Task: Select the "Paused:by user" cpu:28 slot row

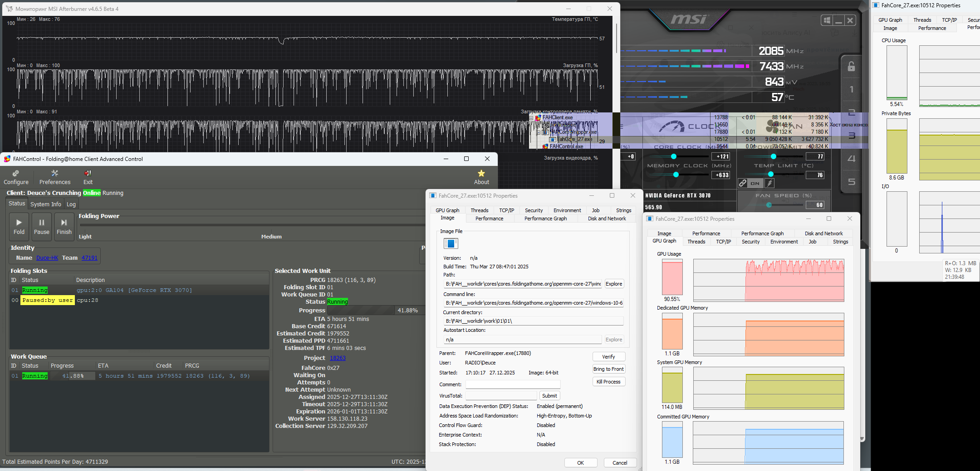Action: pos(139,300)
